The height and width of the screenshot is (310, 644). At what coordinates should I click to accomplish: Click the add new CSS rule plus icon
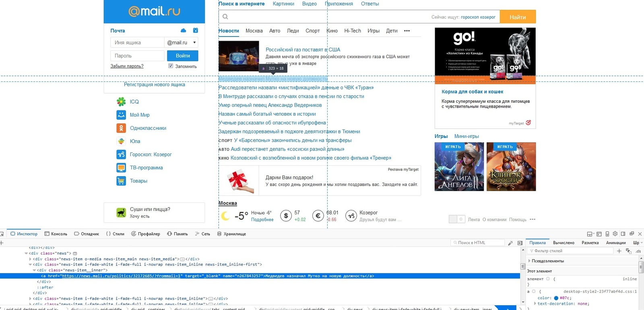tap(619, 251)
